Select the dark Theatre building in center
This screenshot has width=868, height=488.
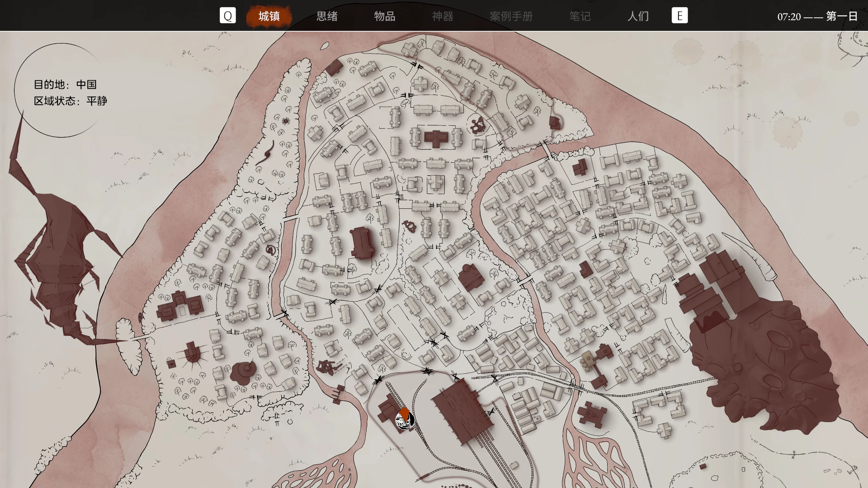click(x=362, y=243)
